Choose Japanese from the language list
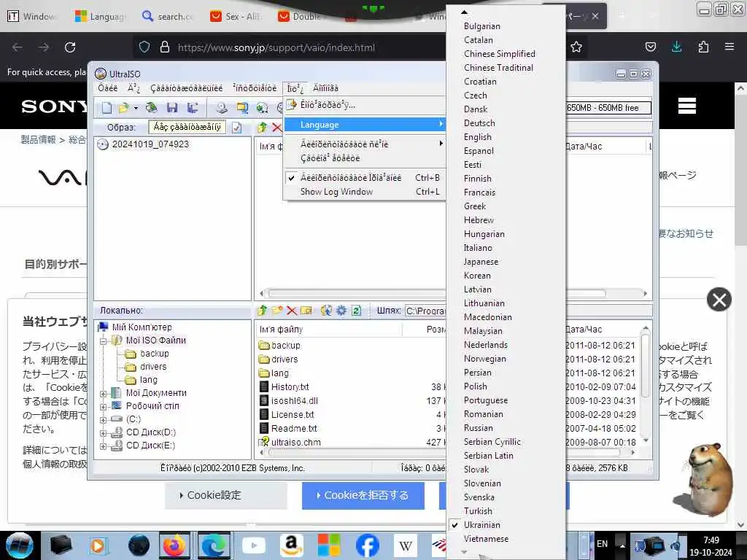 point(481,262)
